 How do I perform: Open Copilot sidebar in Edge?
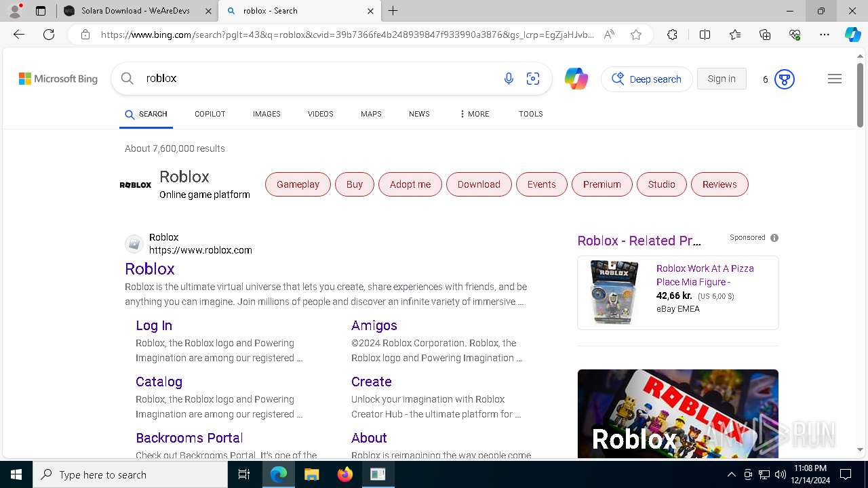tap(852, 35)
